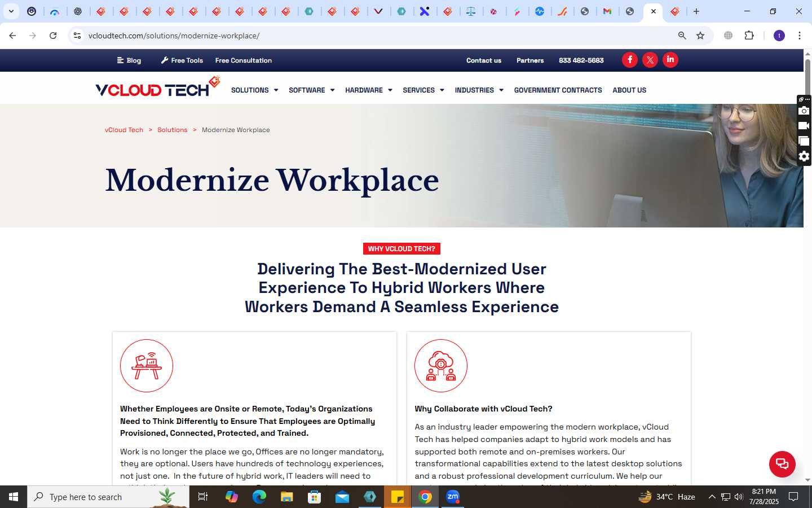View site information icon beside the URL
The image size is (812, 508).
[x=77, y=36]
